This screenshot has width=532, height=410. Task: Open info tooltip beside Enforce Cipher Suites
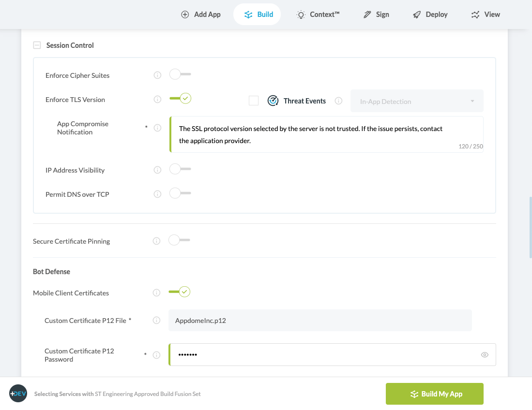(x=157, y=75)
